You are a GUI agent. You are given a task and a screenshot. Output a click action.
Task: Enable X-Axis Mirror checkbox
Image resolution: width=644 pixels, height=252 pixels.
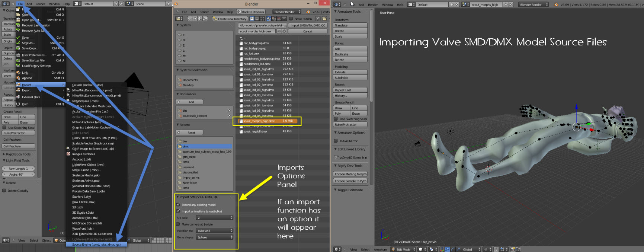point(336,141)
